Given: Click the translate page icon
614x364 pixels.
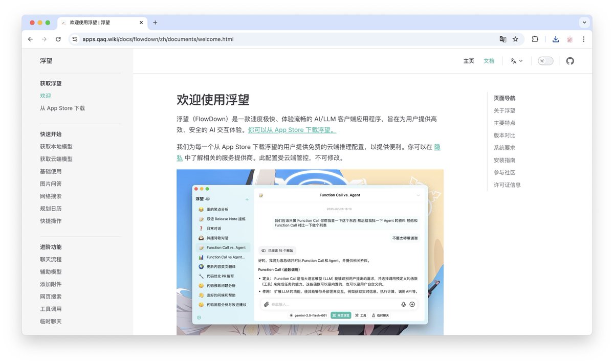Looking at the screenshot, I should pyautogui.click(x=503, y=39).
